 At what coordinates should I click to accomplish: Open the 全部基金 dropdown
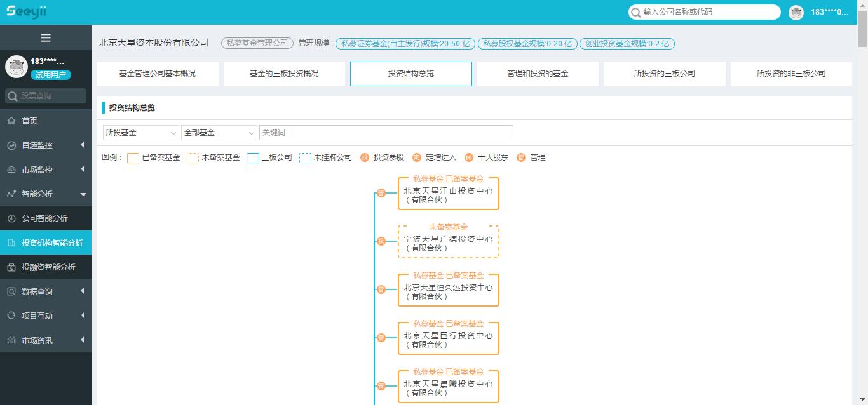pyautogui.click(x=219, y=133)
